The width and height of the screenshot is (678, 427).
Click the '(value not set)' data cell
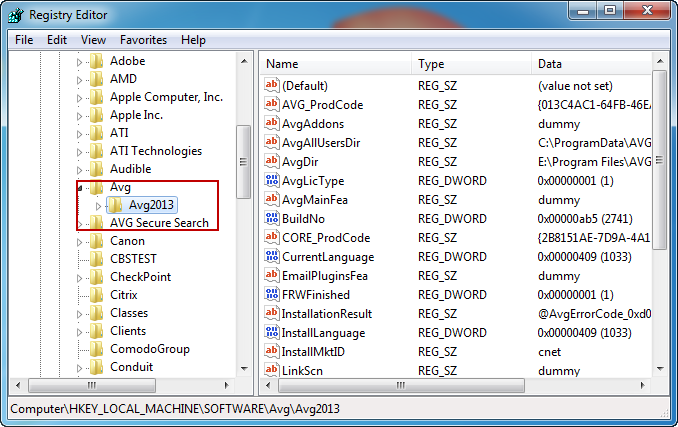575,86
